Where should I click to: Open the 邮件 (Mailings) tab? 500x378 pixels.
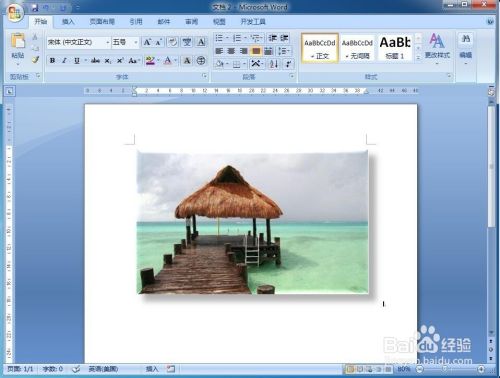pyautogui.click(x=164, y=22)
